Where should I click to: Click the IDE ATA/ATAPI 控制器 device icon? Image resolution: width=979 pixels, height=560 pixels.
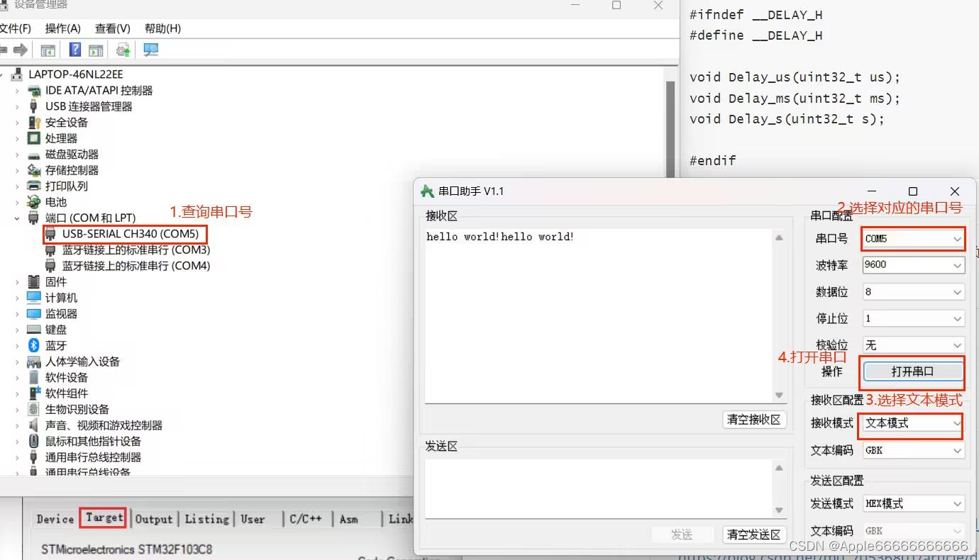pos(34,91)
